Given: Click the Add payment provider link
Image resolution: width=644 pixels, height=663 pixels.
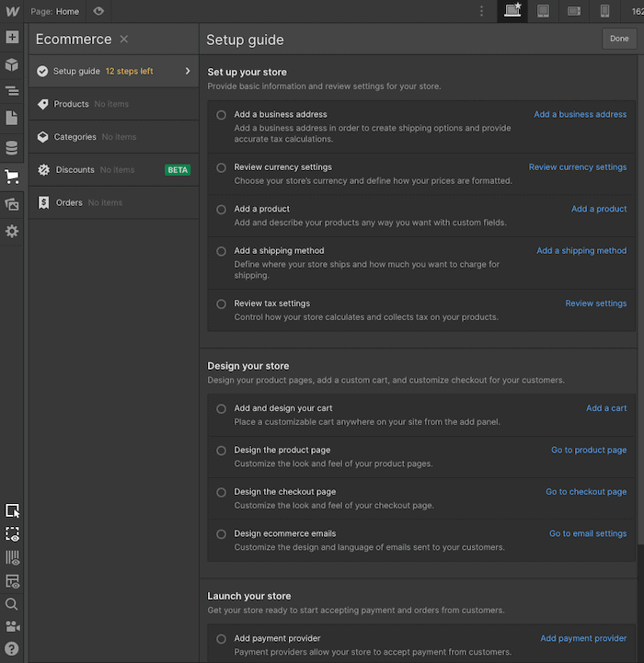Looking at the screenshot, I should (583, 638).
